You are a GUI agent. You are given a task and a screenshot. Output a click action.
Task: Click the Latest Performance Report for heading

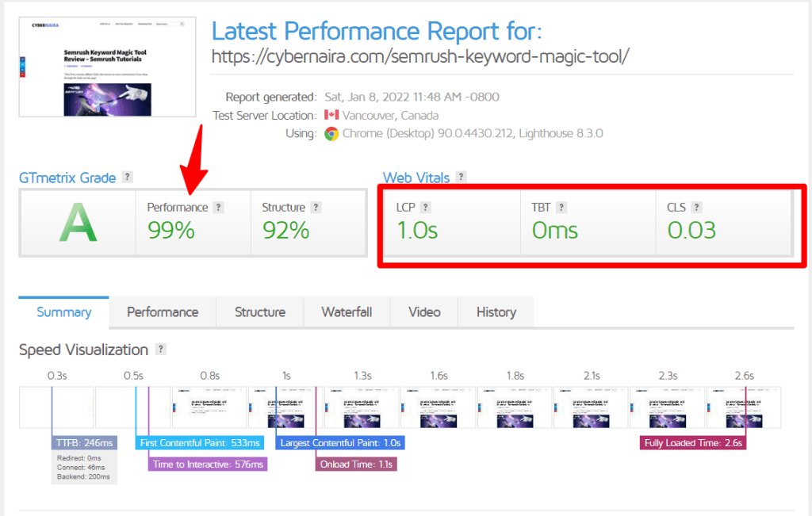pyautogui.click(x=377, y=31)
